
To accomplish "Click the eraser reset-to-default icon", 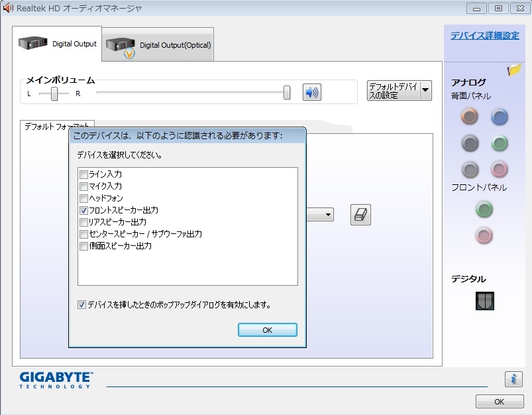I will 360,215.
